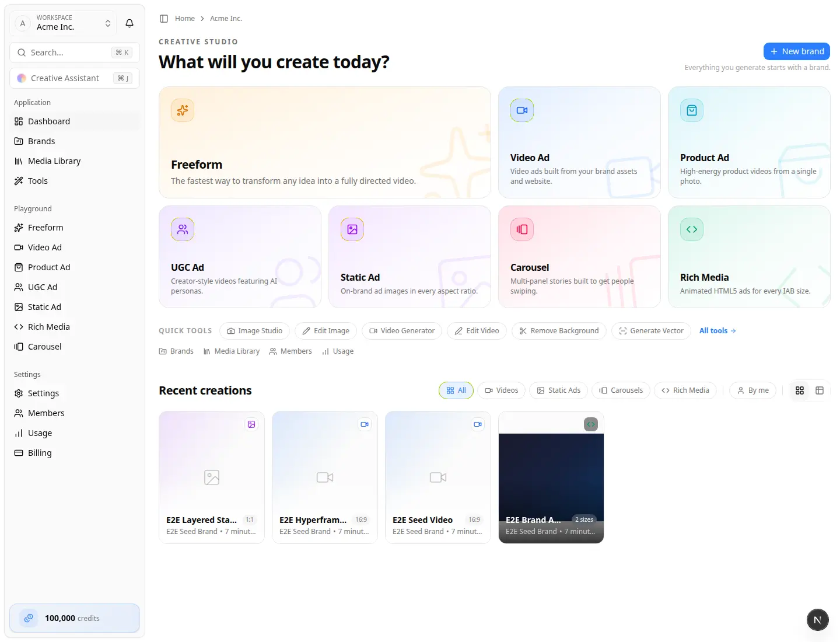Filter recent creations by Carousels
Screen dimensions: 840x642
[621, 390]
